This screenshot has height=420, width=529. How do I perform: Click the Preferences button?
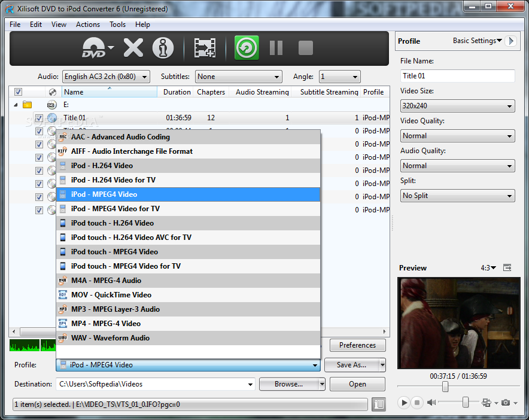[x=357, y=345]
